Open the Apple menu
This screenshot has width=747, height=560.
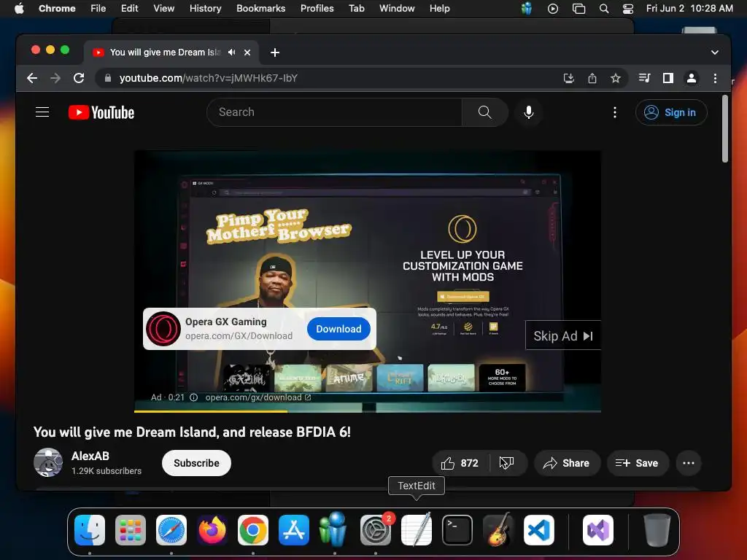coord(19,9)
